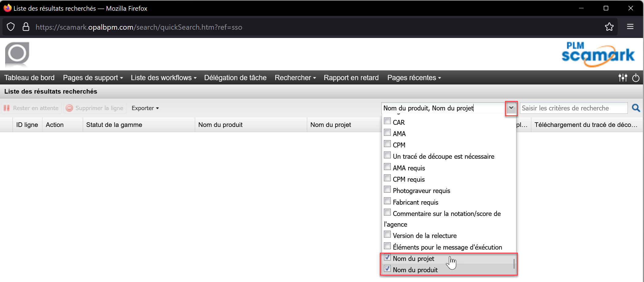Open Délégation de tâche
The width and height of the screenshot is (644, 282).
[x=235, y=78]
